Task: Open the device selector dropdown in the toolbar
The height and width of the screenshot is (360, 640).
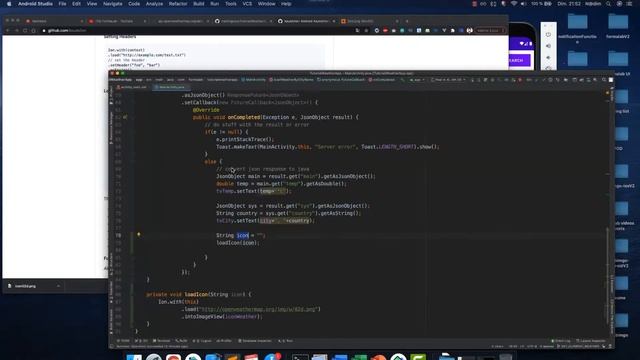Action: tap(448, 80)
